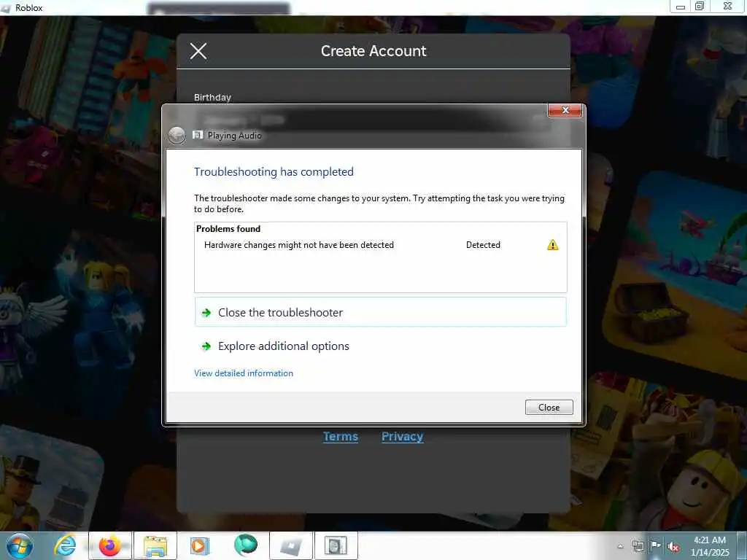
Task: Select 'Hardware changes might not have been detected'
Action: (x=298, y=245)
